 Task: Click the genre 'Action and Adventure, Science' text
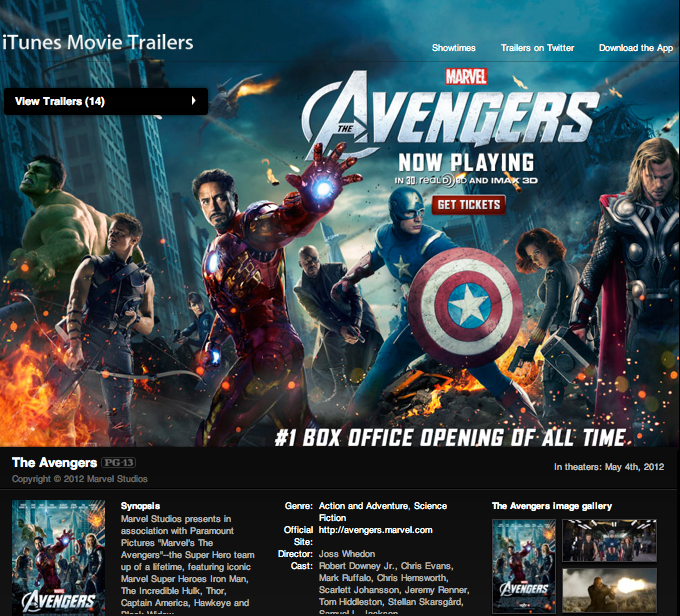382,506
